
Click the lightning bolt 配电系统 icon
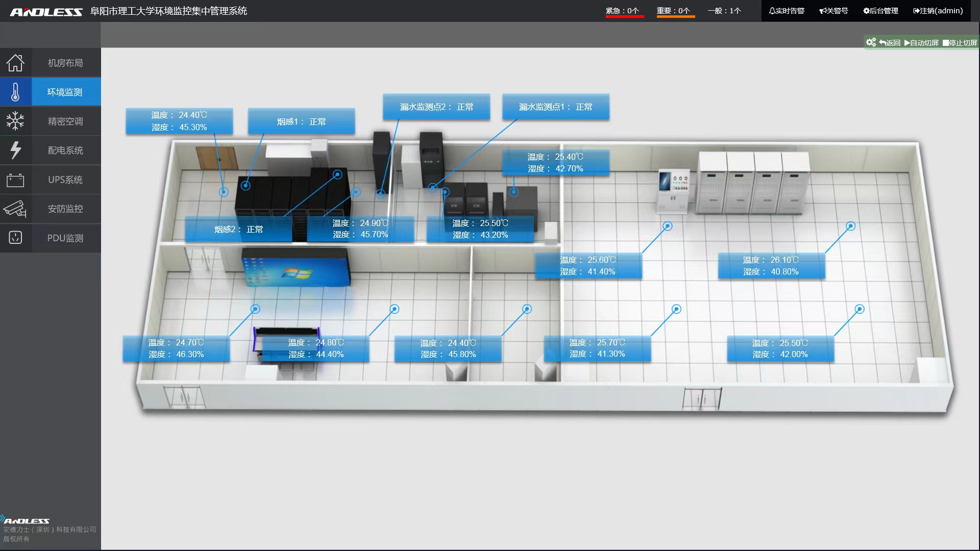(x=15, y=150)
